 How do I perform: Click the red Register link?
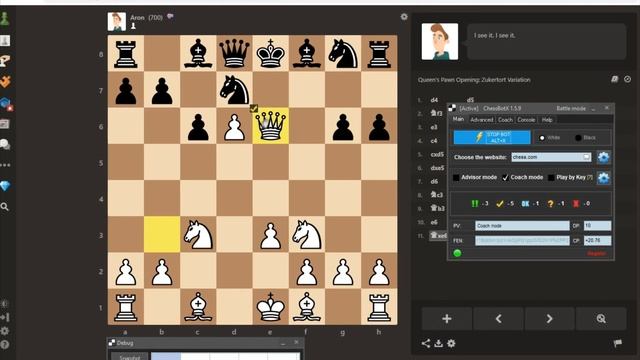point(596,253)
